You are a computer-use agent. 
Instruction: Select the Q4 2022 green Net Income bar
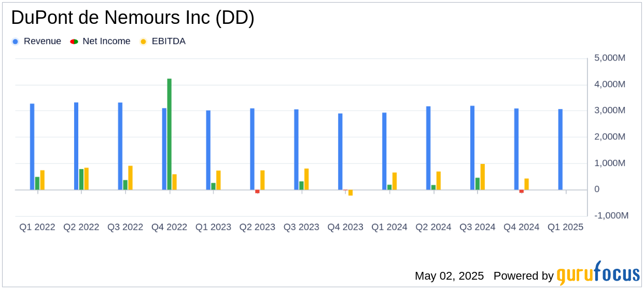point(170,134)
